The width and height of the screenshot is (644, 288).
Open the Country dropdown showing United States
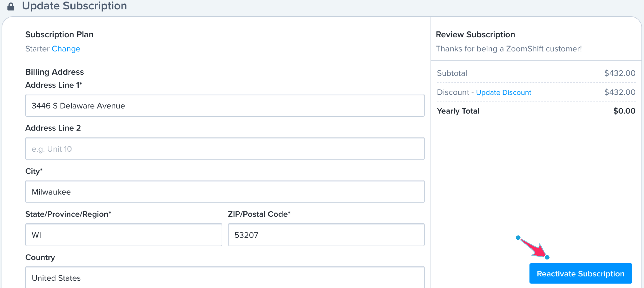coord(225,277)
